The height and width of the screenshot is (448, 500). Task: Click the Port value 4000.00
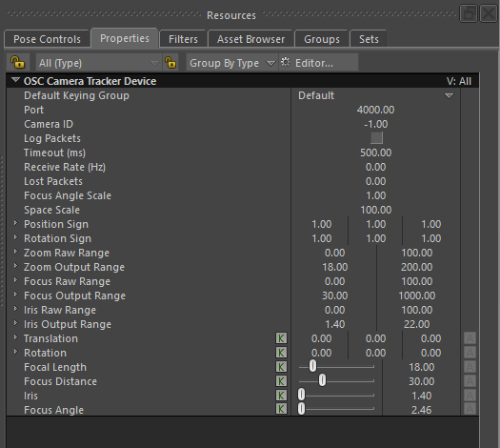click(375, 110)
